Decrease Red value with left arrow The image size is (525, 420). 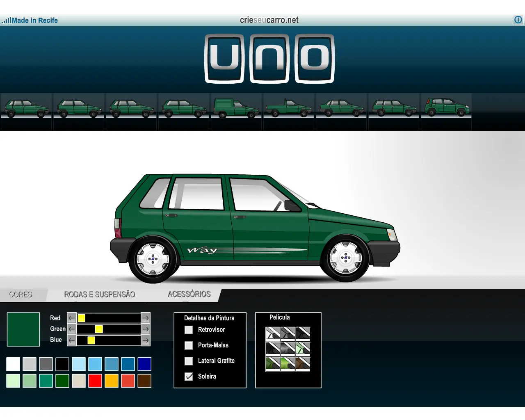pos(72,318)
